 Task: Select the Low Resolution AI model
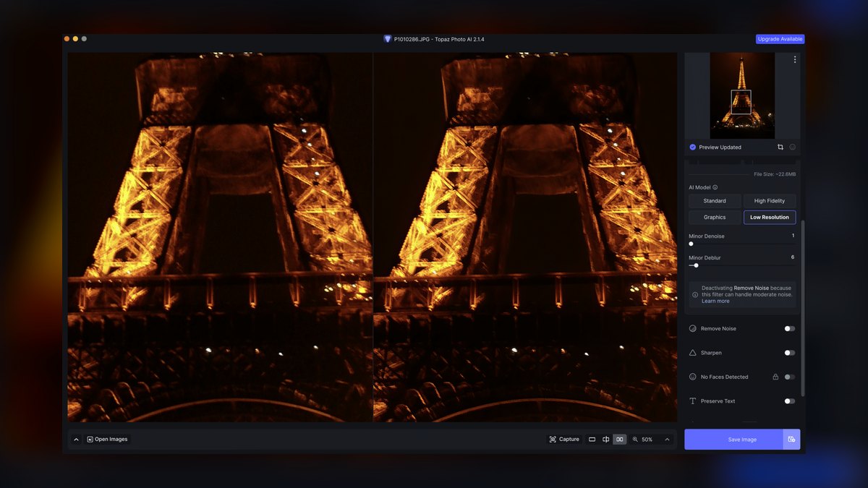pos(770,218)
